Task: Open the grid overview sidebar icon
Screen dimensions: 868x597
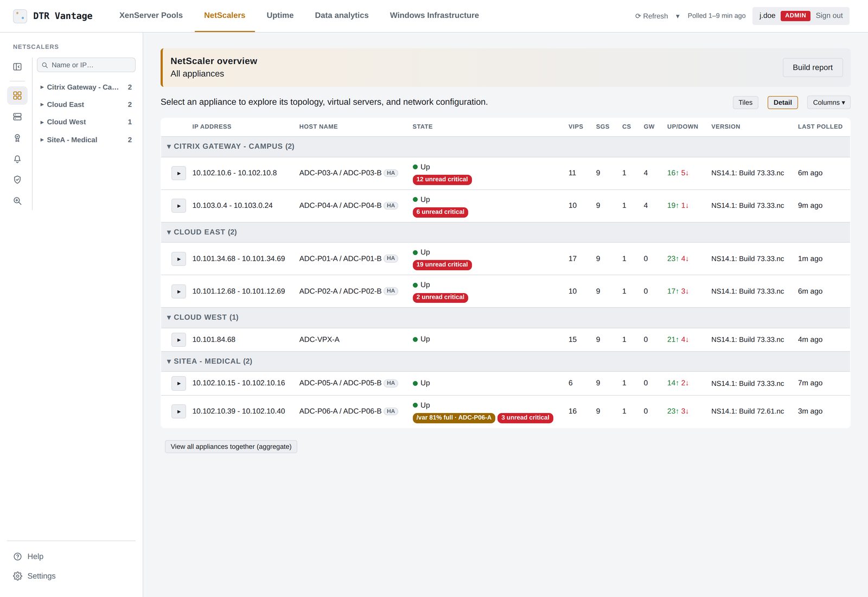Action: tap(17, 96)
